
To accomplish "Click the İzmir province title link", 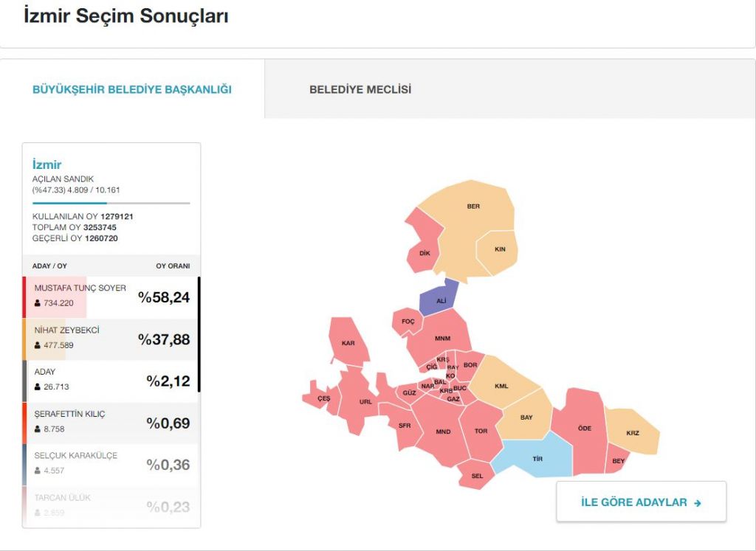I will 47,164.
